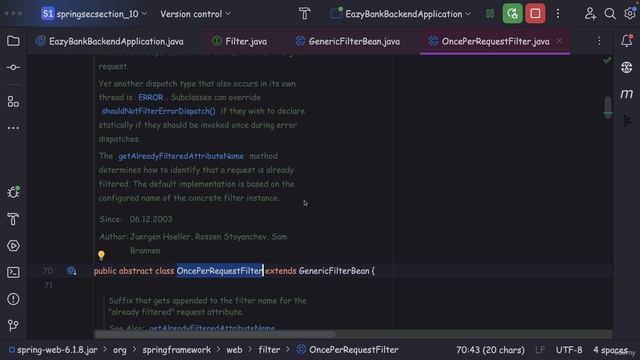Click 4 spaces indent indicator

tap(610, 350)
